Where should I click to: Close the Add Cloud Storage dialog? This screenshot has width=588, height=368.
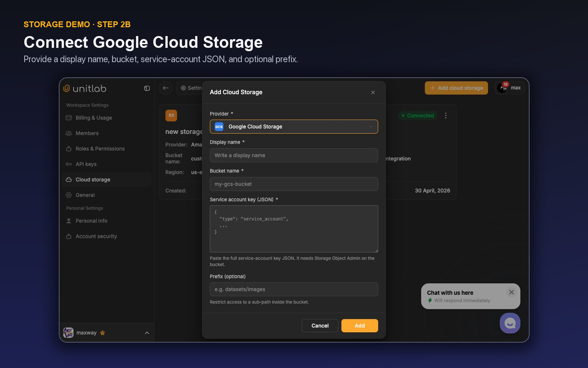coord(373,92)
